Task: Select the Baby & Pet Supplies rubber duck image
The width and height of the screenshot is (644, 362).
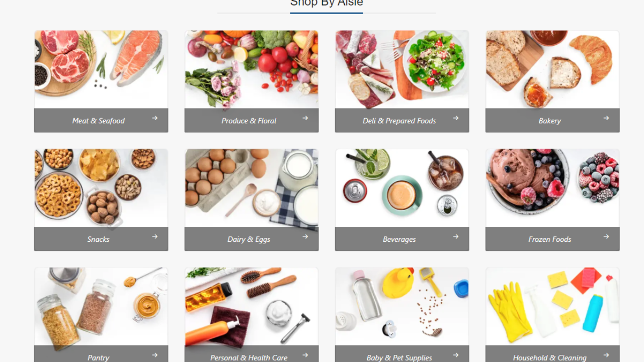Action: click(402, 307)
